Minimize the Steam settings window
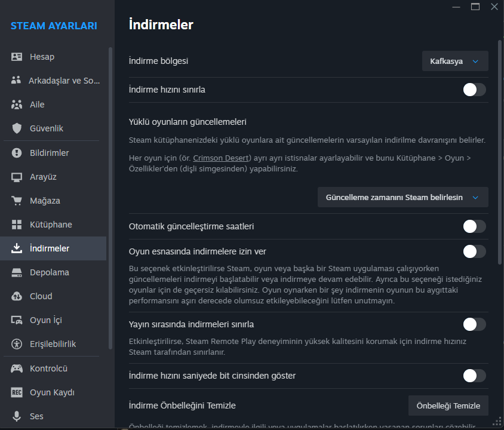 tap(456, 7)
